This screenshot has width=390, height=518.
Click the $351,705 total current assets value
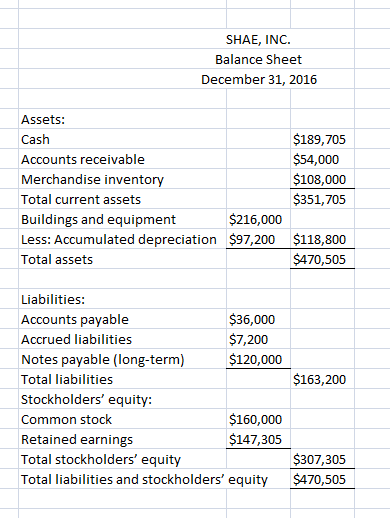(319, 199)
